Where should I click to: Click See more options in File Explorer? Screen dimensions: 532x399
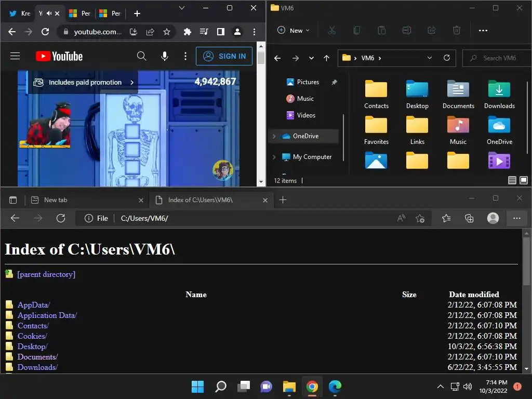[x=483, y=31]
